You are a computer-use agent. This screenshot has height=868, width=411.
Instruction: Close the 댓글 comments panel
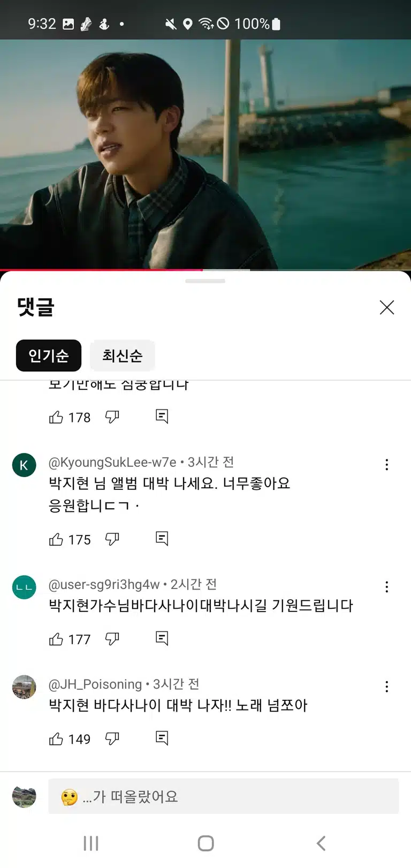(x=386, y=307)
